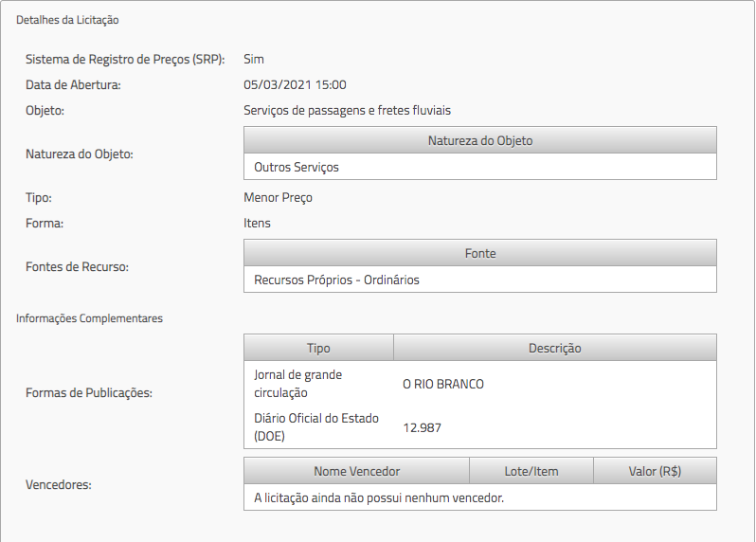
Task: Click the 'Fonte' column header
Action: click(479, 253)
